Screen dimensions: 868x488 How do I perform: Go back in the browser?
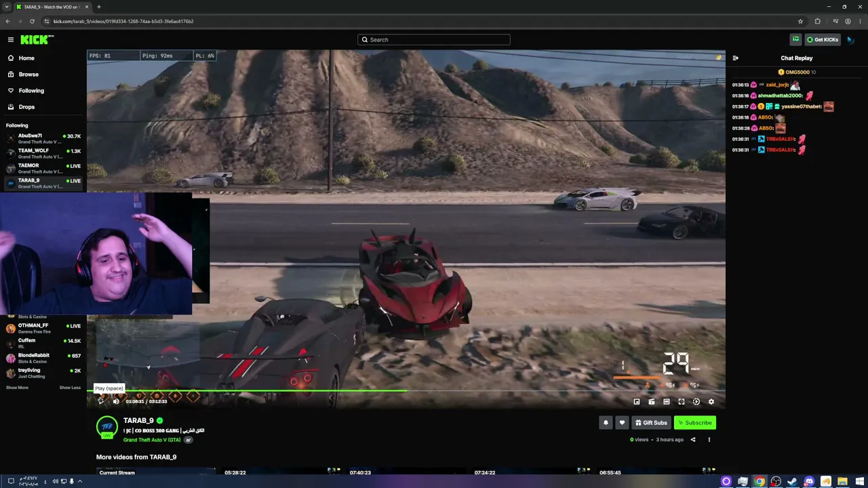8,21
